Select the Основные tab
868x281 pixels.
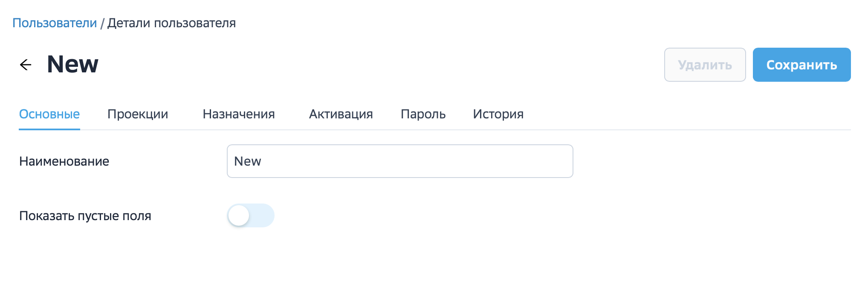point(49,114)
